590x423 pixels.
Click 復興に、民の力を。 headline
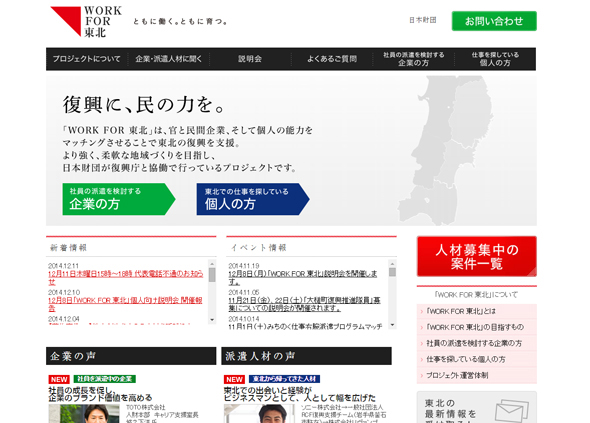(144, 104)
